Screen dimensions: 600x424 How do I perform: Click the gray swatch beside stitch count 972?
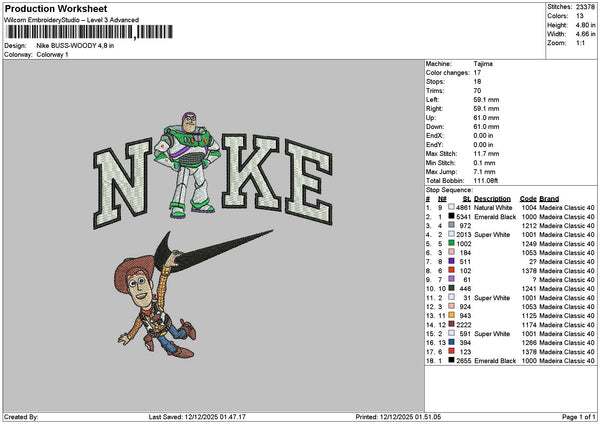click(452, 225)
